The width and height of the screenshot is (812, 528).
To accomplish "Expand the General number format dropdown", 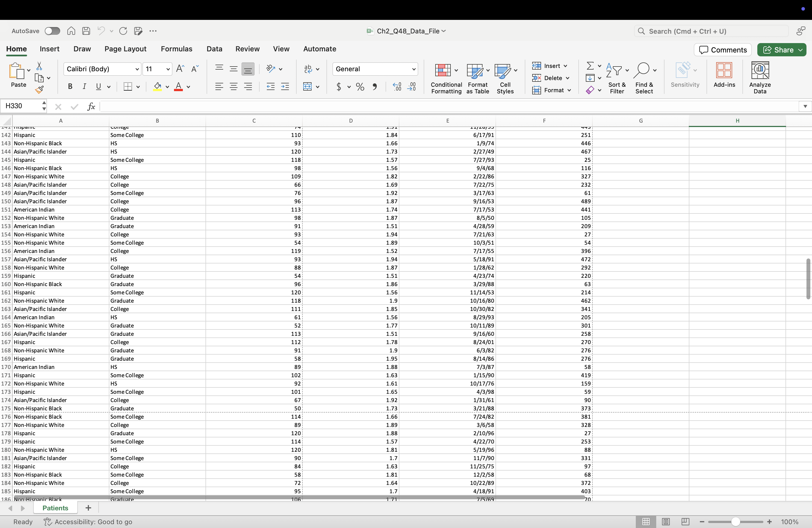I will click(x=413, y=69).
